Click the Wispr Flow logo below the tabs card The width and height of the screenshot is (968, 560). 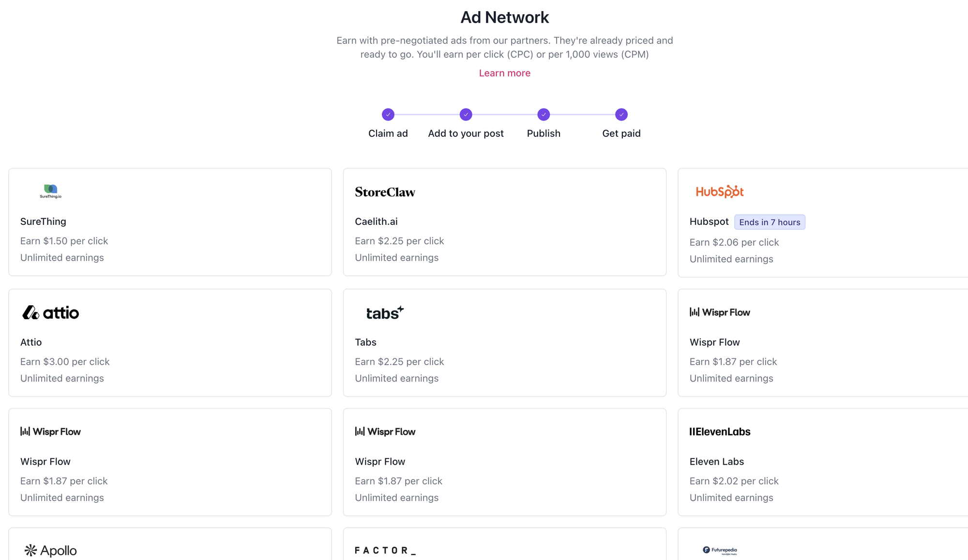[385, 431]
